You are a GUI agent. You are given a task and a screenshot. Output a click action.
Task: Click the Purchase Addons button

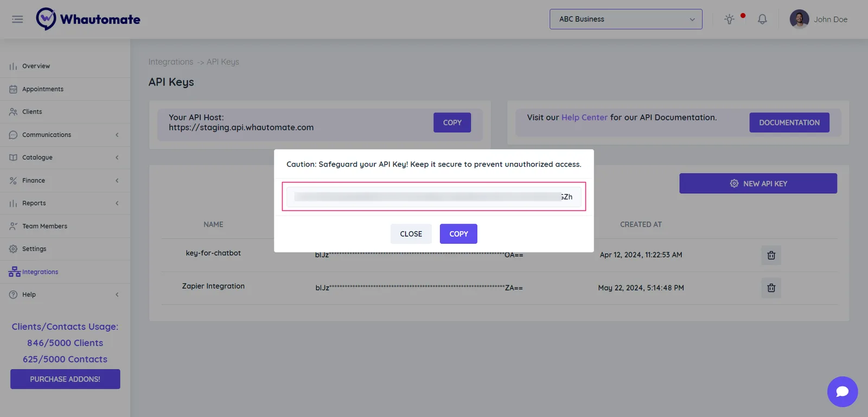[x=65, y=379]
